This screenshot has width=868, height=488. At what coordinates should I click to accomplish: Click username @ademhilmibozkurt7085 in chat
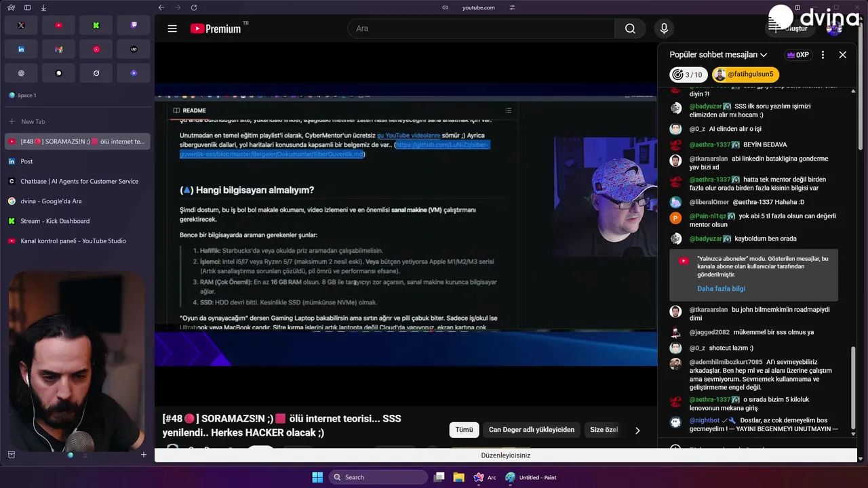tap(726, 362)
